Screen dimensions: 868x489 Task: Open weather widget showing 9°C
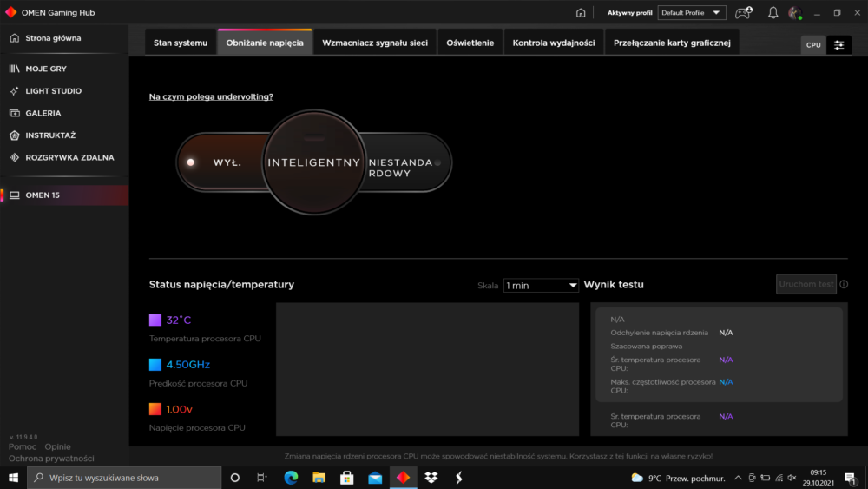678,478
